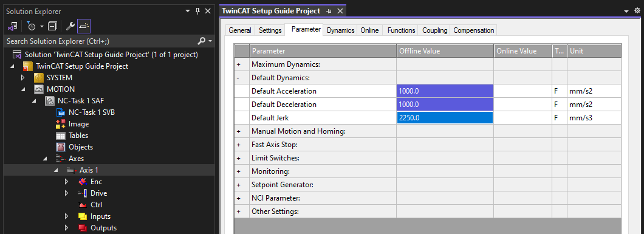Viewport: 644px width, 234px height.
Task: Select the Ctrl tree item
Action: coord(96,204)
